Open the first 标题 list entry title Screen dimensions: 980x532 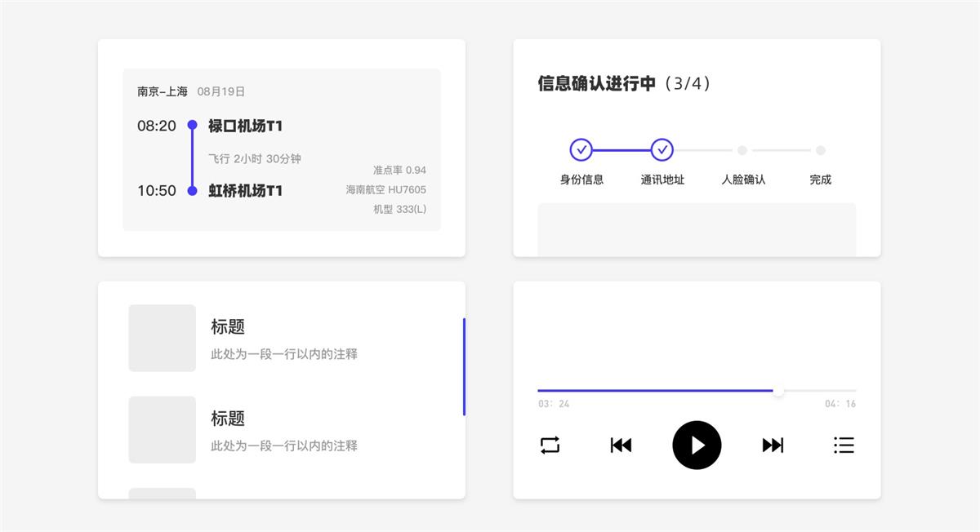pos(228,326)
